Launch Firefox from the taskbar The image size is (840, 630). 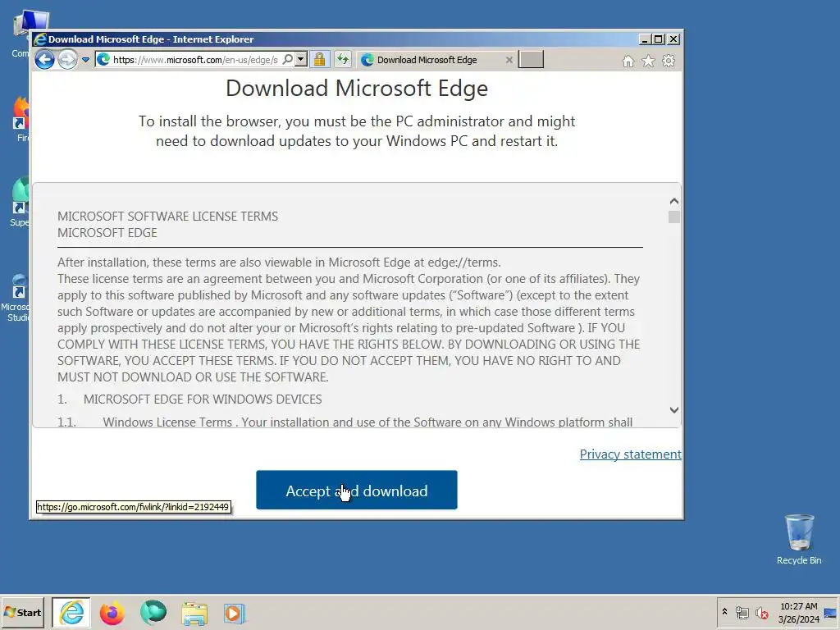[x=112, y=614]
